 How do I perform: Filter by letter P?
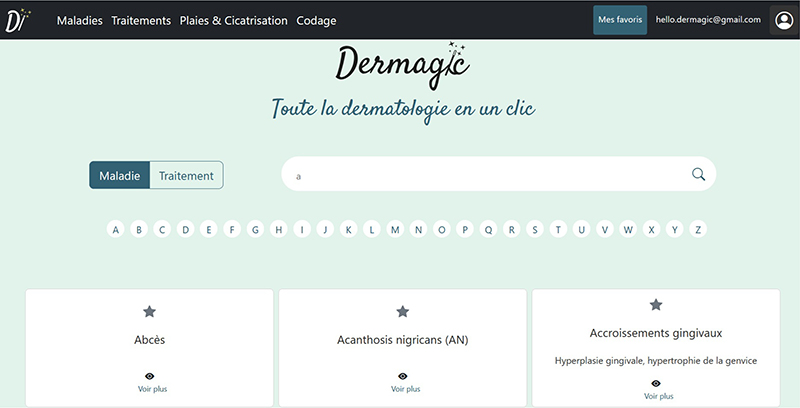tap(465, 230)
